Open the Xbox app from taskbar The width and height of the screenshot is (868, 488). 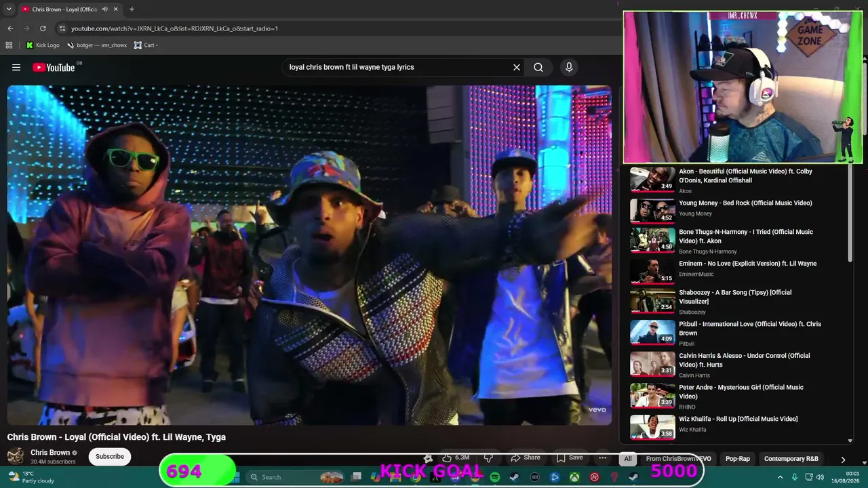(574, 477)
